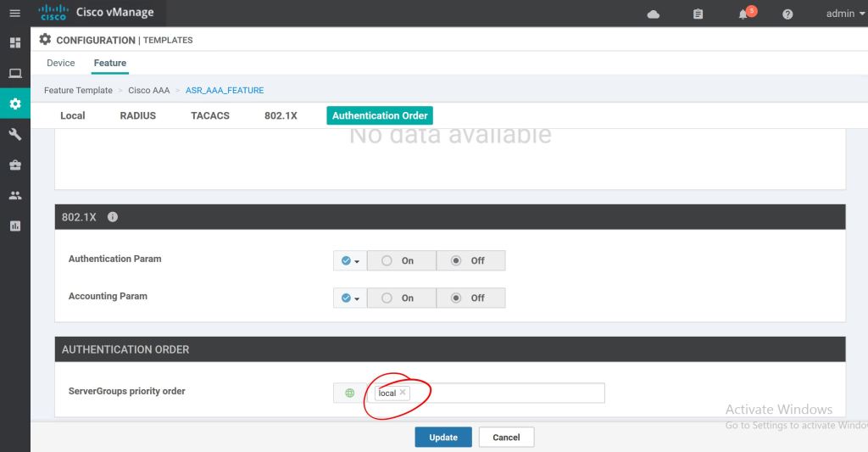Remove the local tag from priority order
The width and height of the screenshot is (868, 452).
[x=403, y=393]
